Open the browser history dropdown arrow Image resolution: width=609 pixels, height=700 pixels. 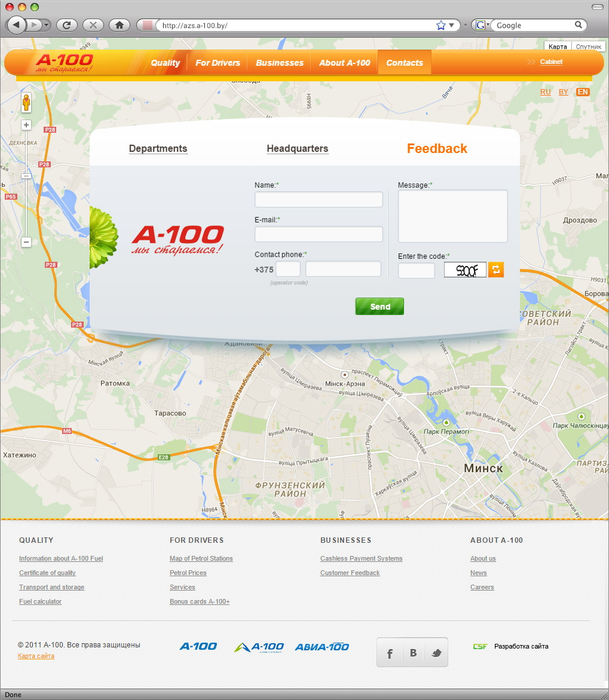[47, 25]
